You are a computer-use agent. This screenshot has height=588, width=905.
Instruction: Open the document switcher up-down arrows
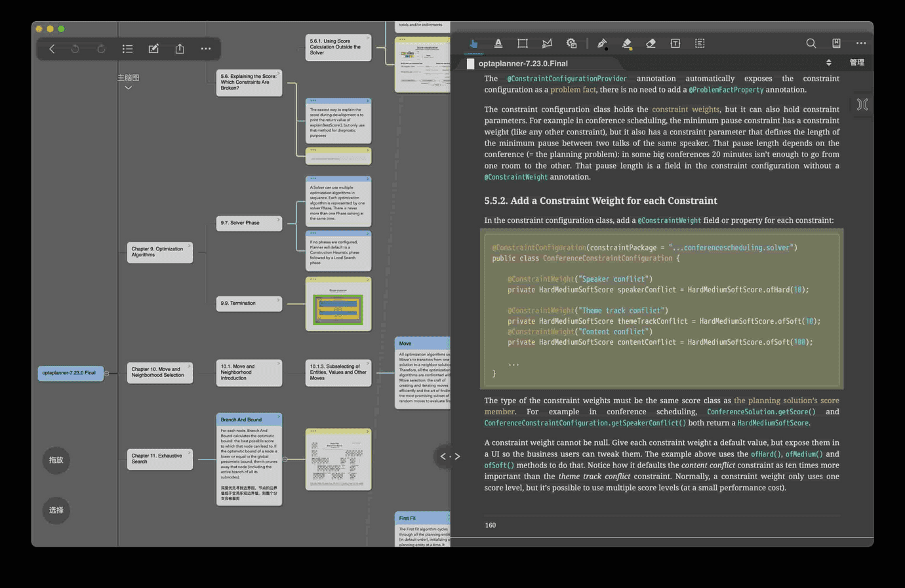pos(829,63)
